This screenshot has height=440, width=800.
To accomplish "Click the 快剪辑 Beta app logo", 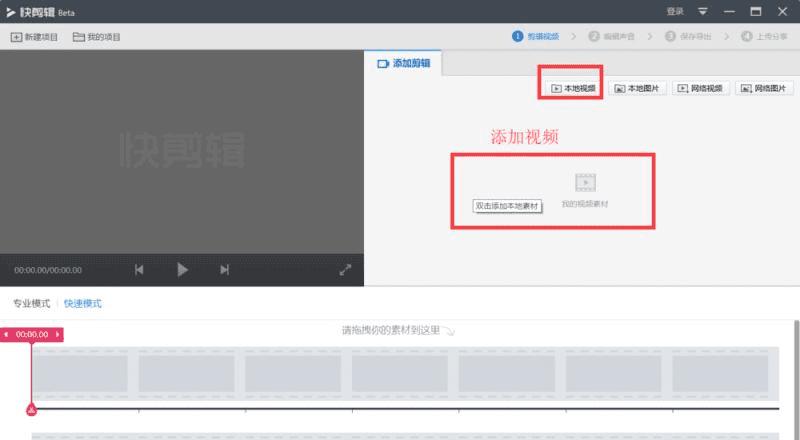I will coord(40,12).
